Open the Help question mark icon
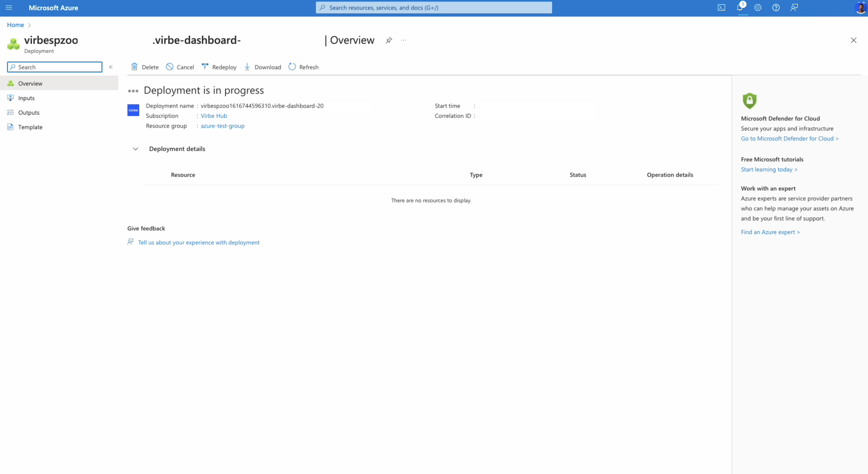The width and height of the screenshot is (868, 474). (x=776, y=8)
